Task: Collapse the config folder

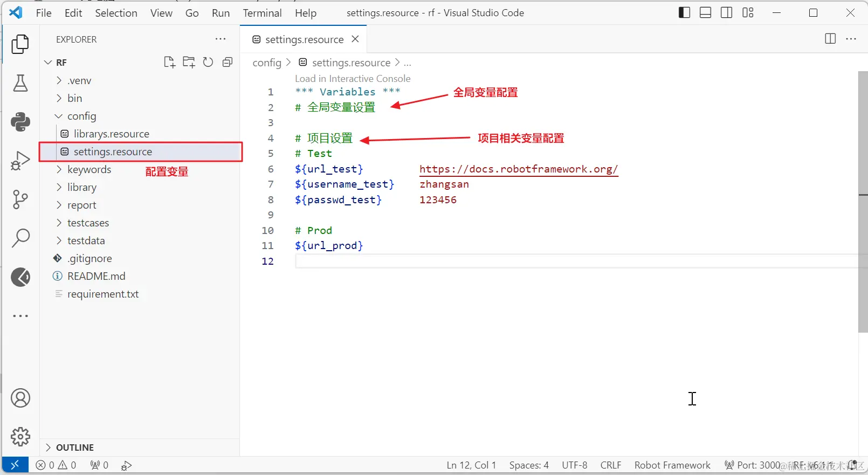Action: (140, 116)
